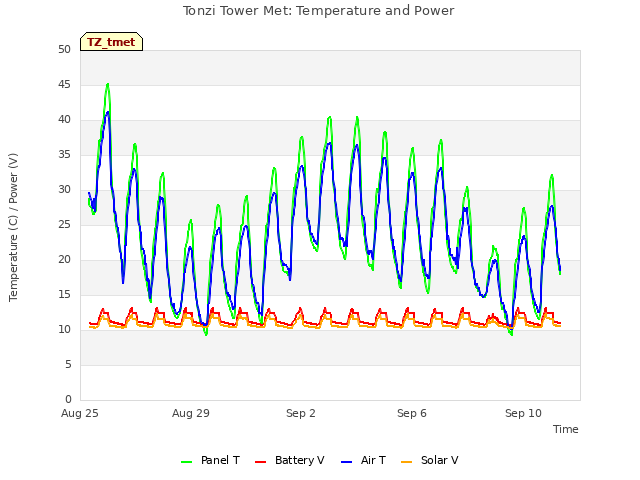Click the Aug 25 x-axis tick label
The height and width of the screenshot is (480, 640).
[x=80, y=413]
